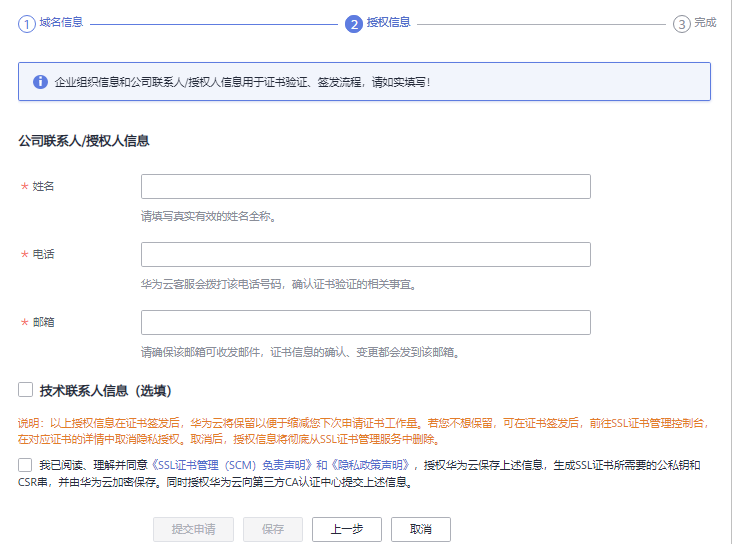This screenshot has height=544, width=736.
Task: Tick the 我已阅读、理解并同意 agreement checkbox
Action: 25,465
